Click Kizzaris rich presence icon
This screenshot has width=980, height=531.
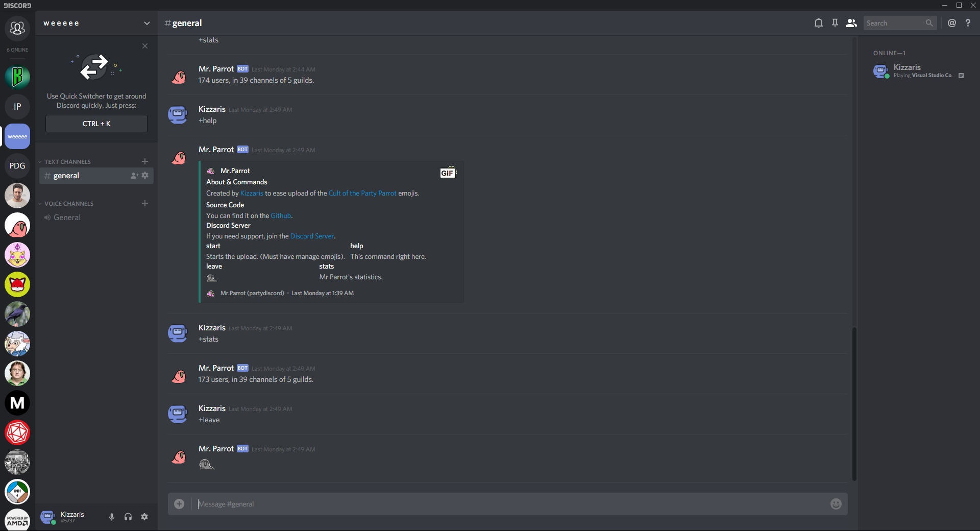click(961, 76)
